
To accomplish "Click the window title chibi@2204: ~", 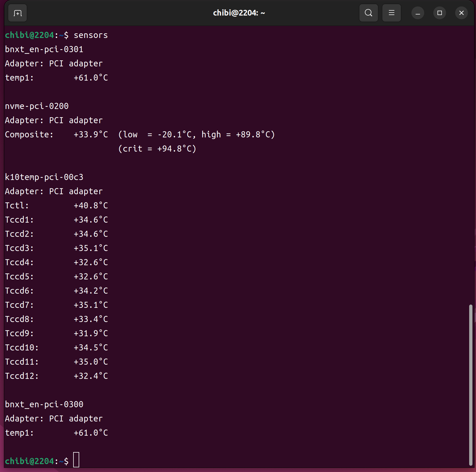I will [239, 13].
